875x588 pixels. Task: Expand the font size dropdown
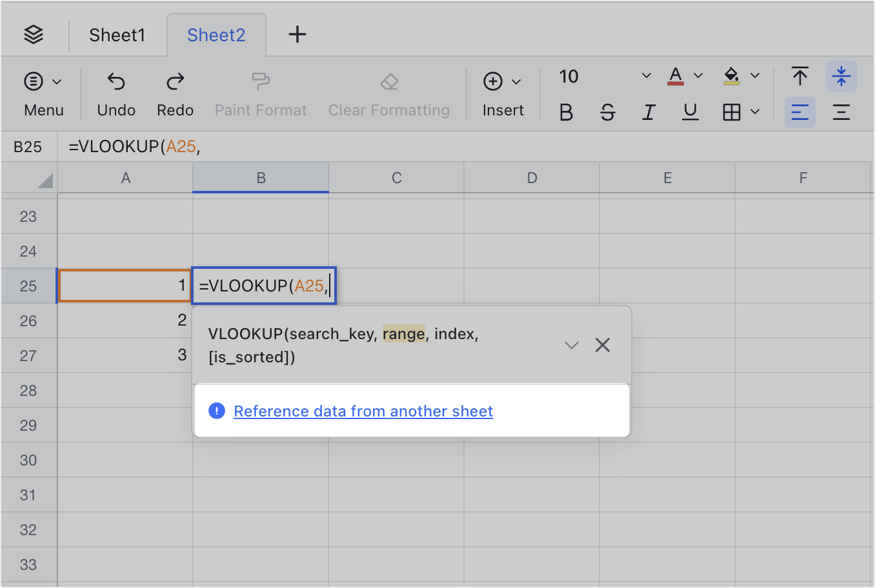646,77
